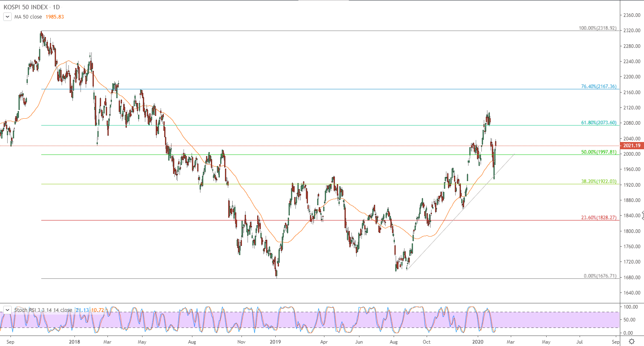Click the Nov date axis label
644x346 pixels.
point(241,342)
